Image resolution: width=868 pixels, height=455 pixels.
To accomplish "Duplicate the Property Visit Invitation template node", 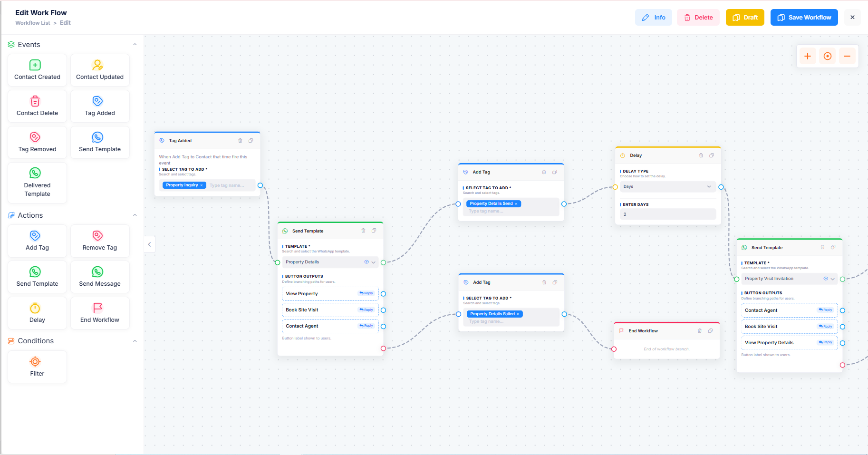I will point(833,247).
